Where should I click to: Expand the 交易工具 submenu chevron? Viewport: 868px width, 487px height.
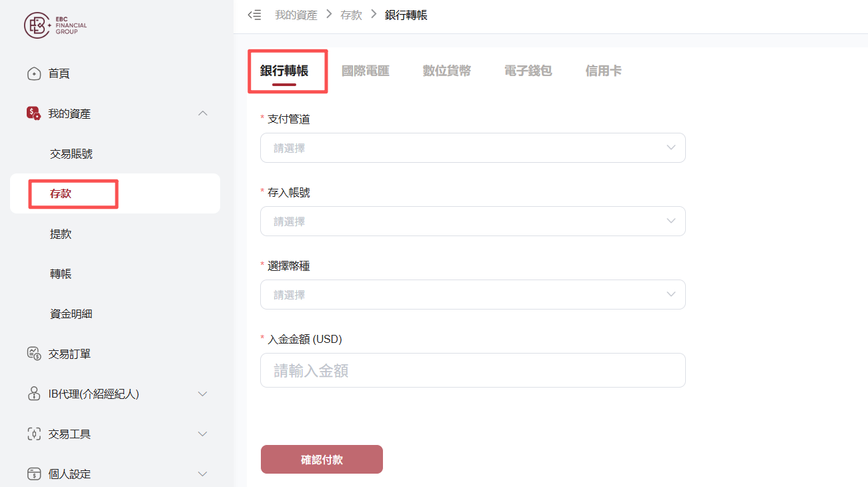[x=203, y=434]
